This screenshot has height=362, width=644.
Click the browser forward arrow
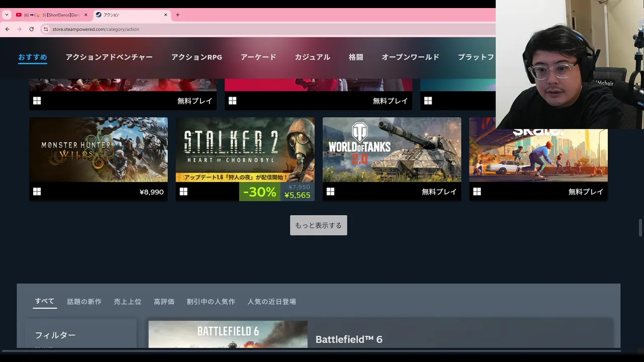tap(19, 29)
